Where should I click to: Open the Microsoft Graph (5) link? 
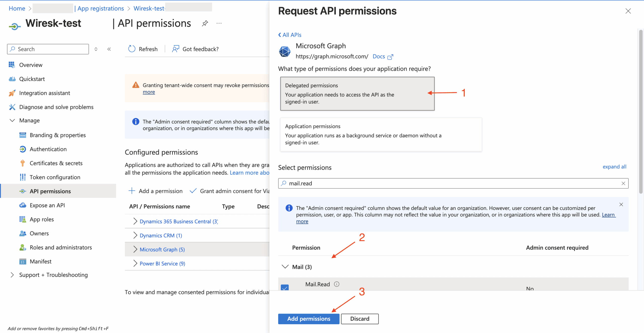162,249
